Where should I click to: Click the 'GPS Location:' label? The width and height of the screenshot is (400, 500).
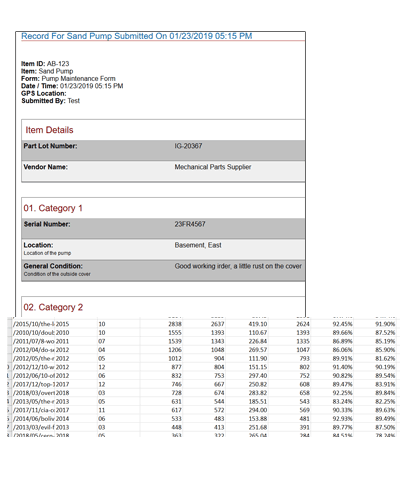tap(44, 93)
